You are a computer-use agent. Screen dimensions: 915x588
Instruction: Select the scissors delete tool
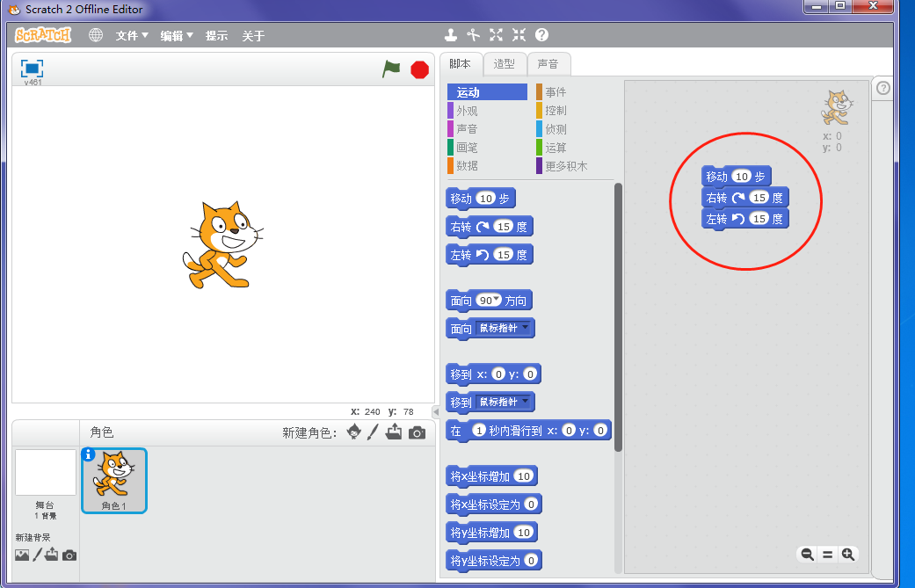pos(473,35)
